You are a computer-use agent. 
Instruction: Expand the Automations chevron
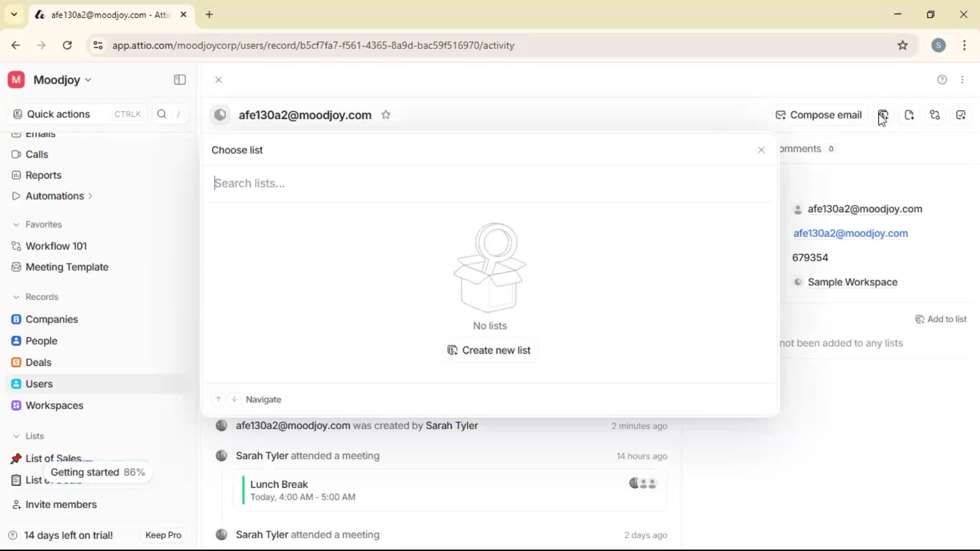pyautogui.click(x=90, y=195)
